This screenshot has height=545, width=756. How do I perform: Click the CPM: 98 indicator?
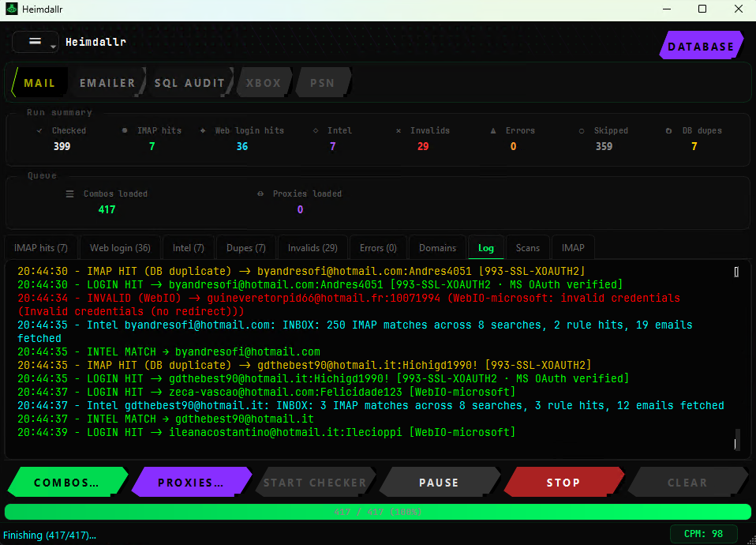point(703,534)
